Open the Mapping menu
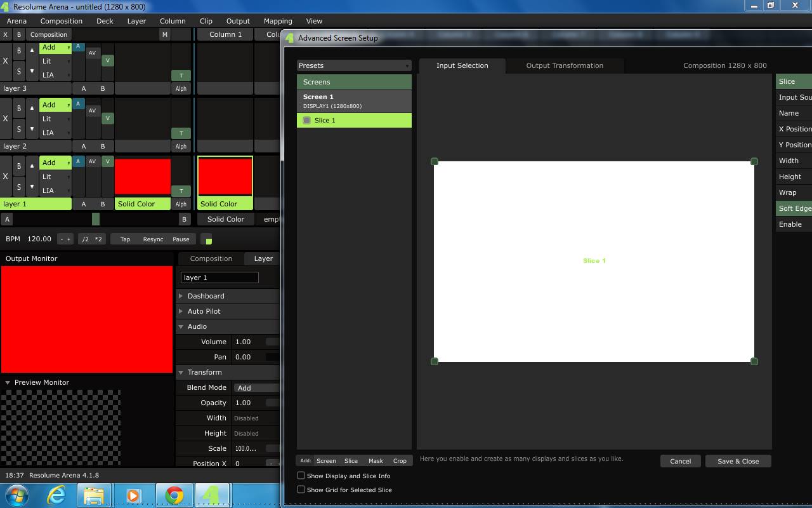812x508 pixels. (x=278, y=21)
